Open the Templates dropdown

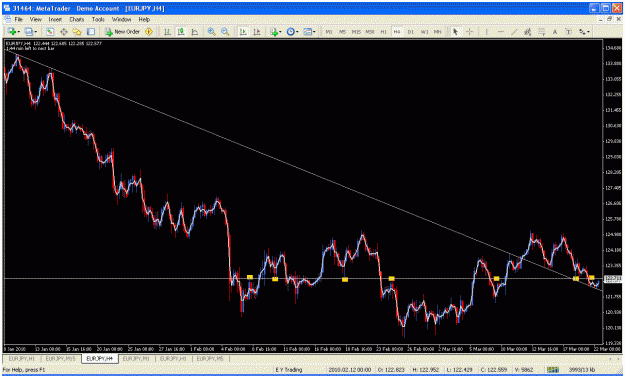[x=309, y=31]
